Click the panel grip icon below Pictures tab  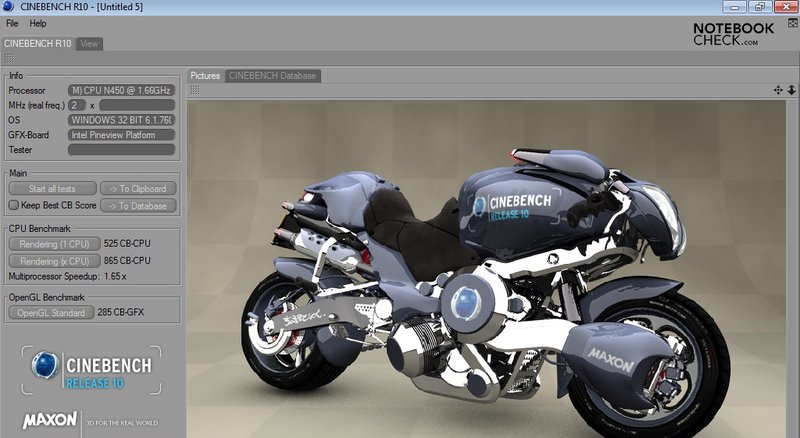coord(194,90)
